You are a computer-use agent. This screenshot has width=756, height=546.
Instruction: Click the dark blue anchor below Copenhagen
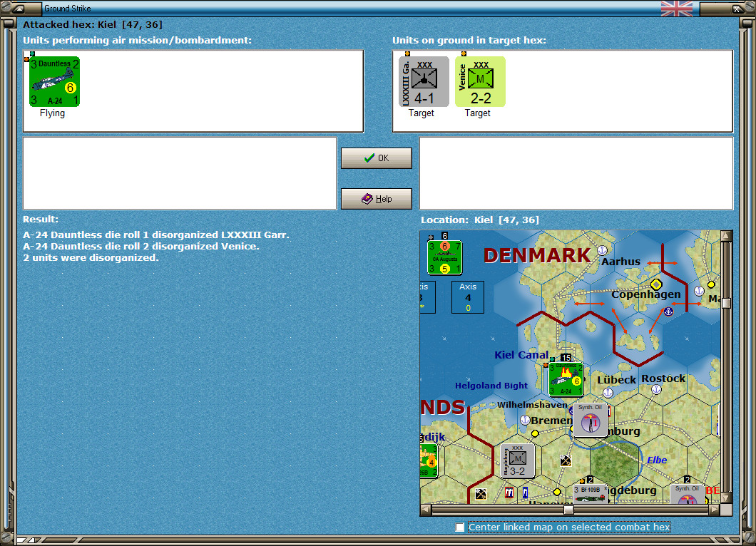668,311
